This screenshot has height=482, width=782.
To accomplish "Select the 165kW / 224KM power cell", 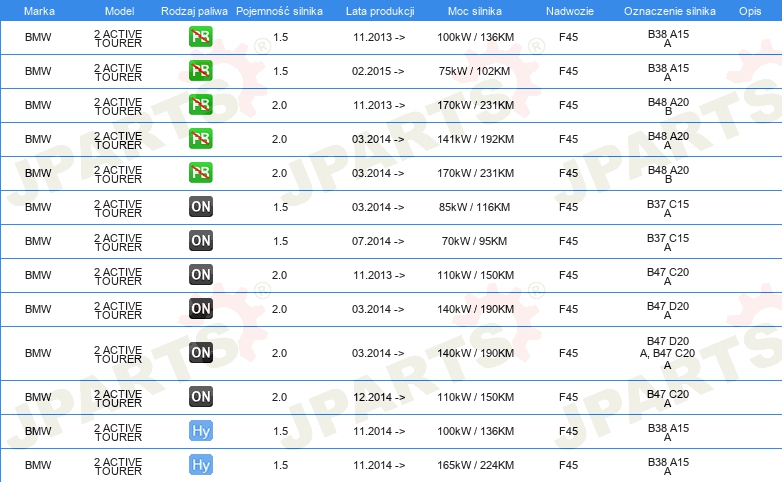I will click(475, 465).
